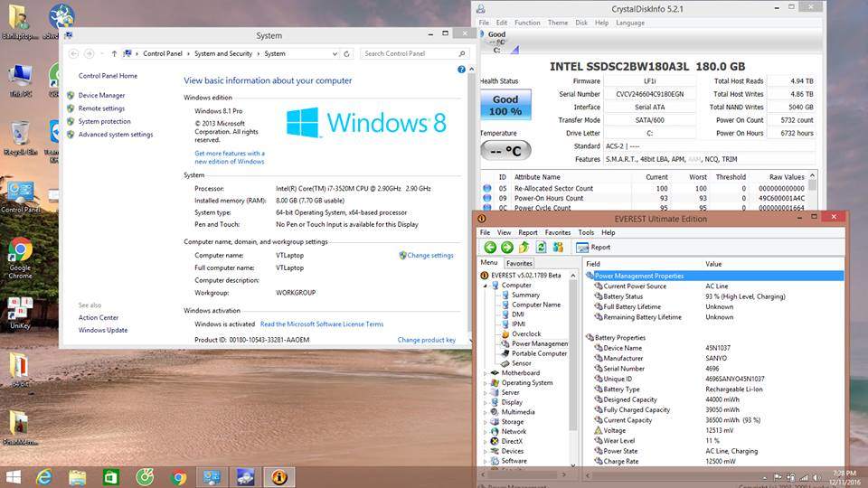Viewport: 868px width, 488px height.
Task: Click the EVEREST Up-level arrow icon
Action: click(524, 248)
